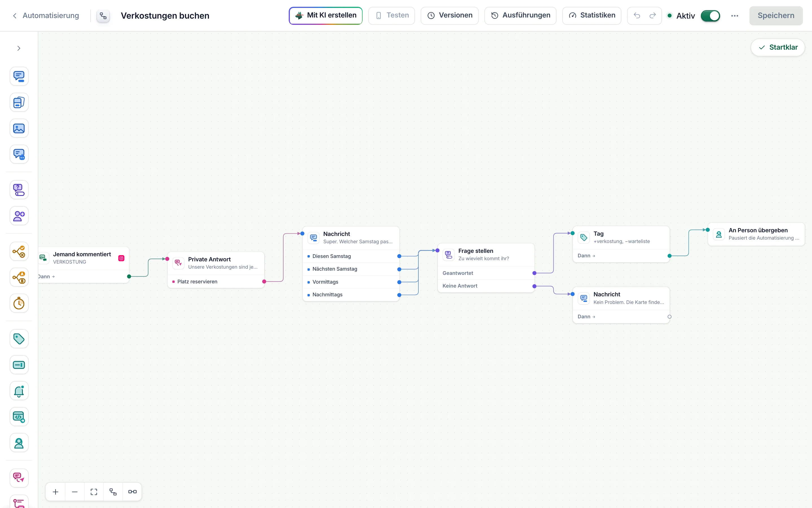This screenshot has width=812, height=508.
Task: Open the Versionen tab
Action: coord(450,16)
